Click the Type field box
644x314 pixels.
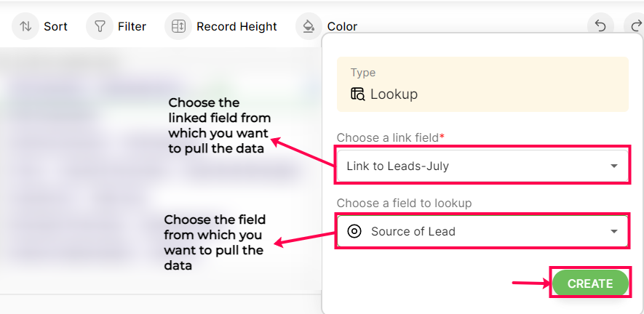pos(482,84)
